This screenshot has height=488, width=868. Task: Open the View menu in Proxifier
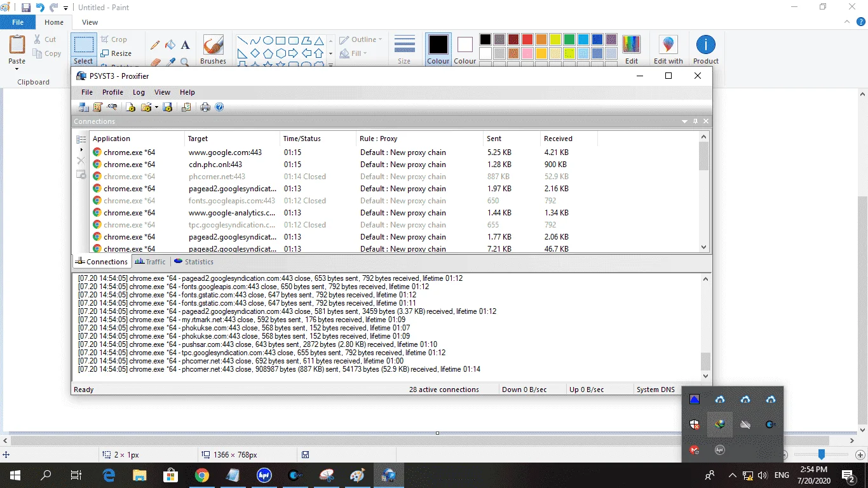pos(162,92)
